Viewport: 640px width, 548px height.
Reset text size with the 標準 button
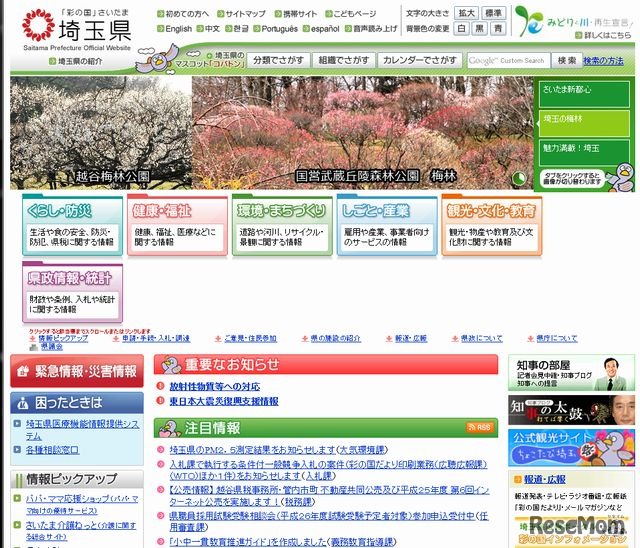pos(493,13)
